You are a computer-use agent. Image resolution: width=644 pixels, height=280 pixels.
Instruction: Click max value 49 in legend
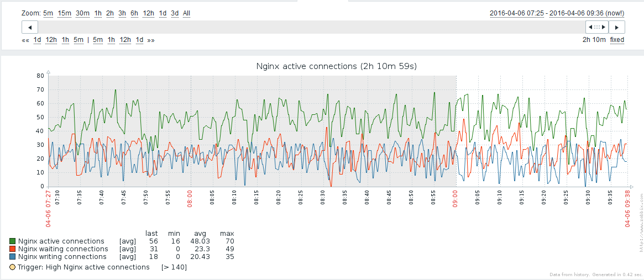coord(229,249)
